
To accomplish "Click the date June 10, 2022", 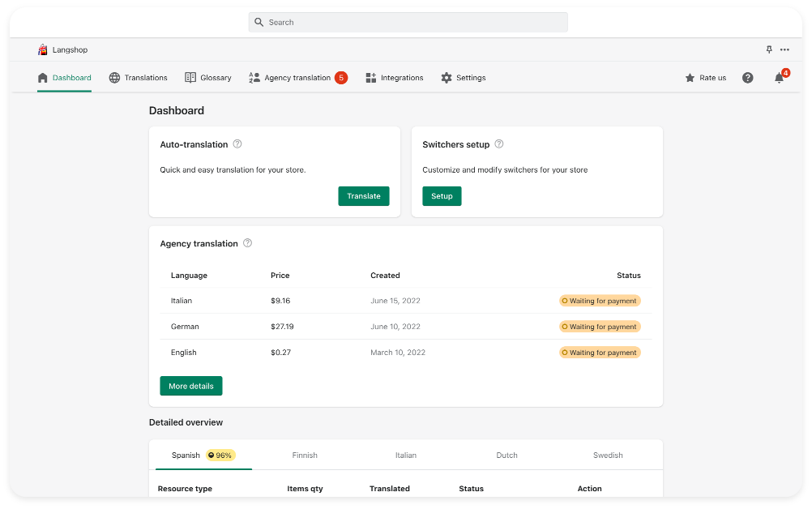I will point(395,327).
